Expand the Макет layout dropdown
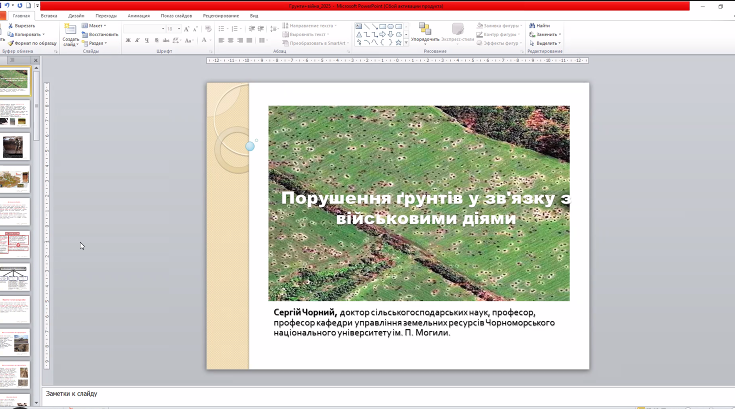Viewport: 735px width, 409px height. 97,25
